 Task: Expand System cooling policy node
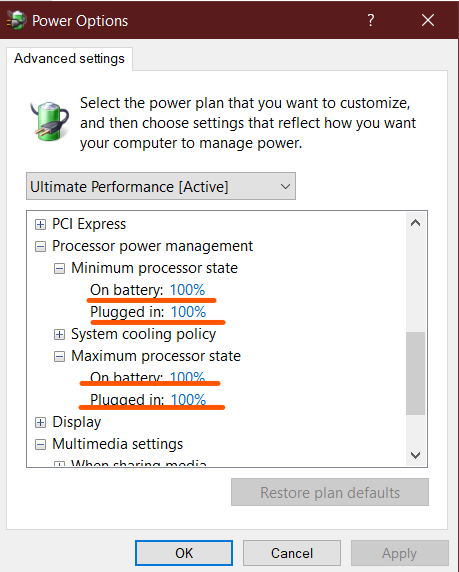[x=59, y=335]
